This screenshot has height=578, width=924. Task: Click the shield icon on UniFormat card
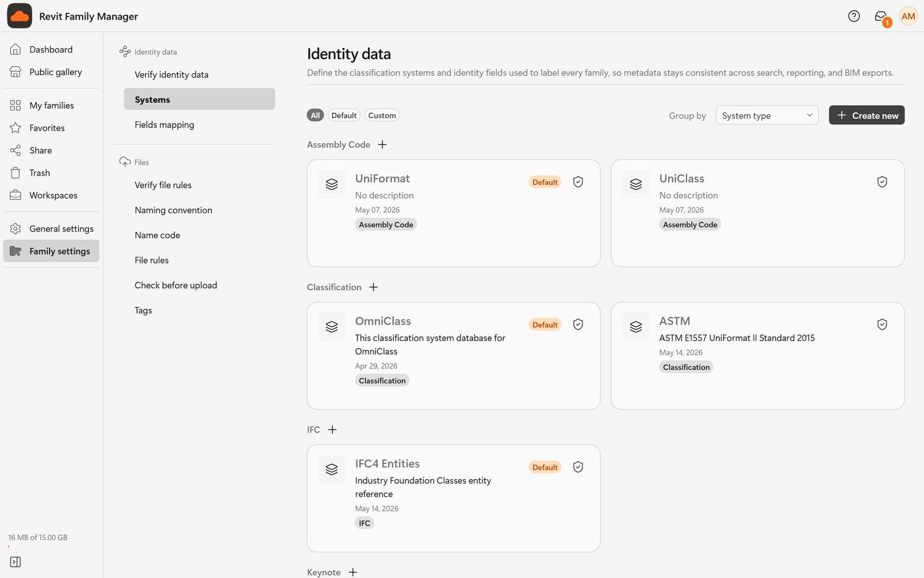(578, 182)
